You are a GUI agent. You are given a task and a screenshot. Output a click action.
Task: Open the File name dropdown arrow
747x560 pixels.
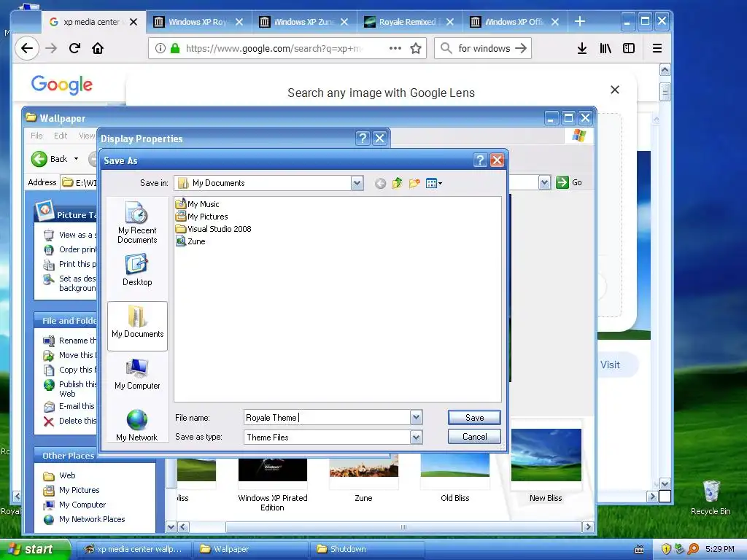[x=416, y=418]
